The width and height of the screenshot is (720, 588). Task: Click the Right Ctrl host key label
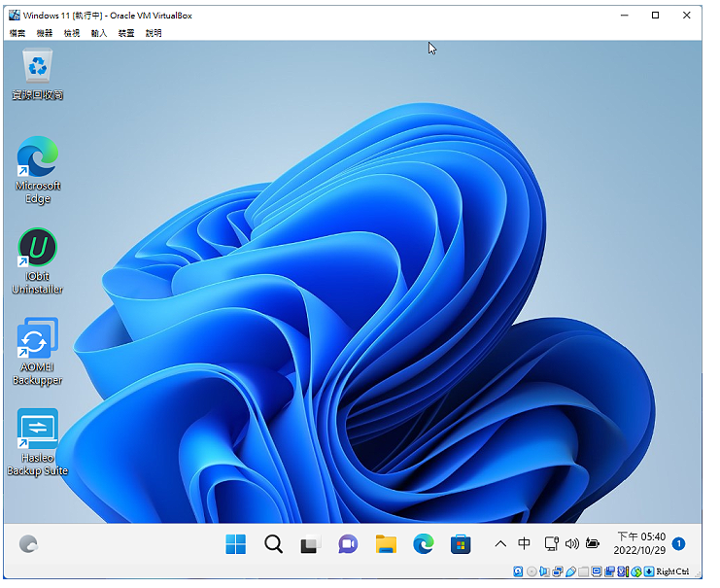point(672,571)
